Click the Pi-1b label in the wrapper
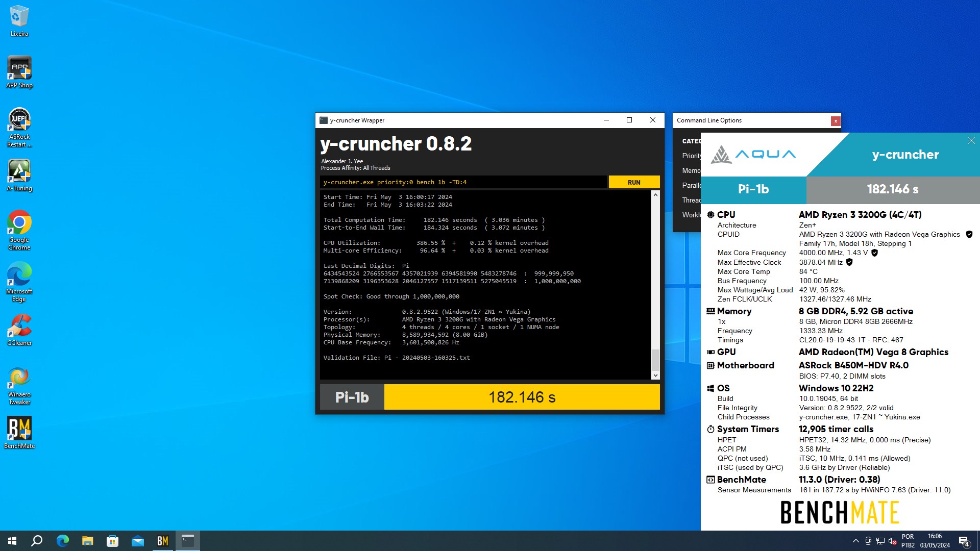 352,397
